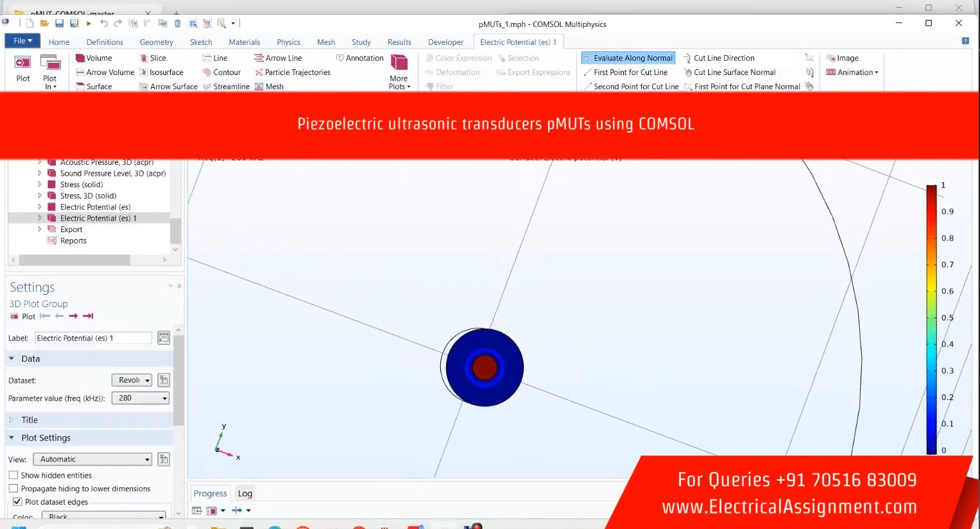Screen dimensions: 980x529
Task: Open the Log tab
Action: click(x=245, y=493)
